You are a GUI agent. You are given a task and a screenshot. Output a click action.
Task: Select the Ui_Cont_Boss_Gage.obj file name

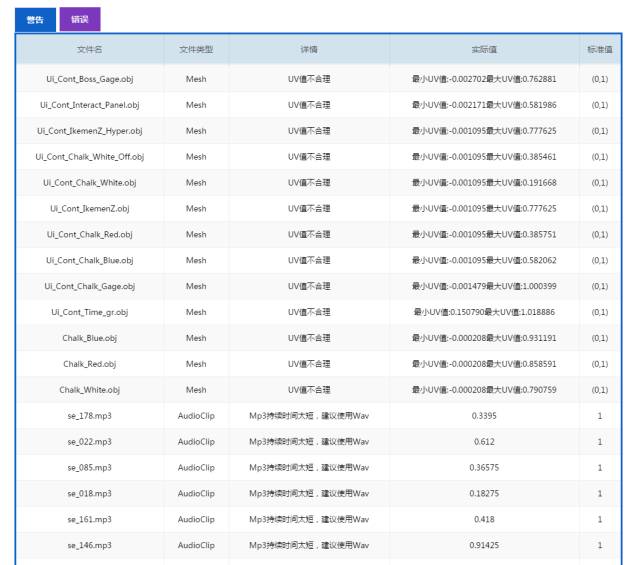90,79
